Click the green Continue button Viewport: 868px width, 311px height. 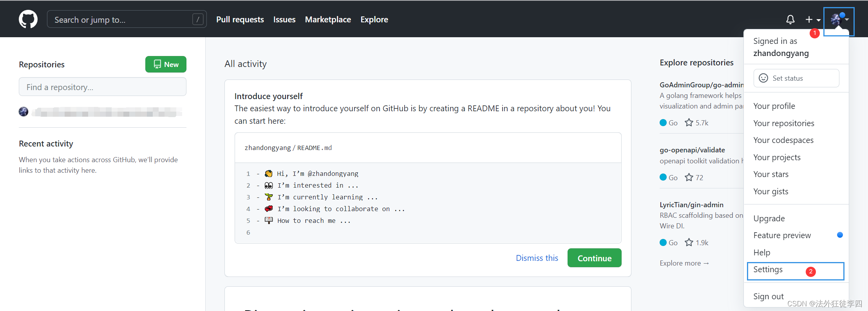coord(594,258)
